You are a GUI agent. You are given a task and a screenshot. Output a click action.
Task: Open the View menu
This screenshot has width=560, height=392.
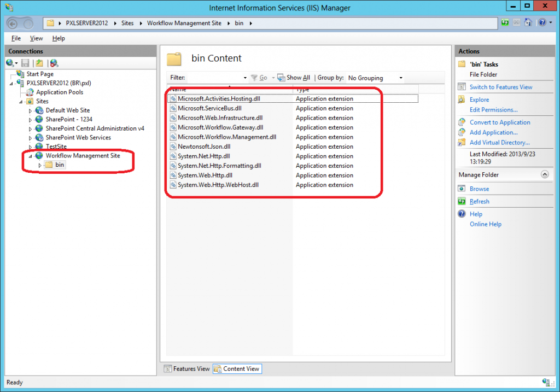(x=36, y=38)
